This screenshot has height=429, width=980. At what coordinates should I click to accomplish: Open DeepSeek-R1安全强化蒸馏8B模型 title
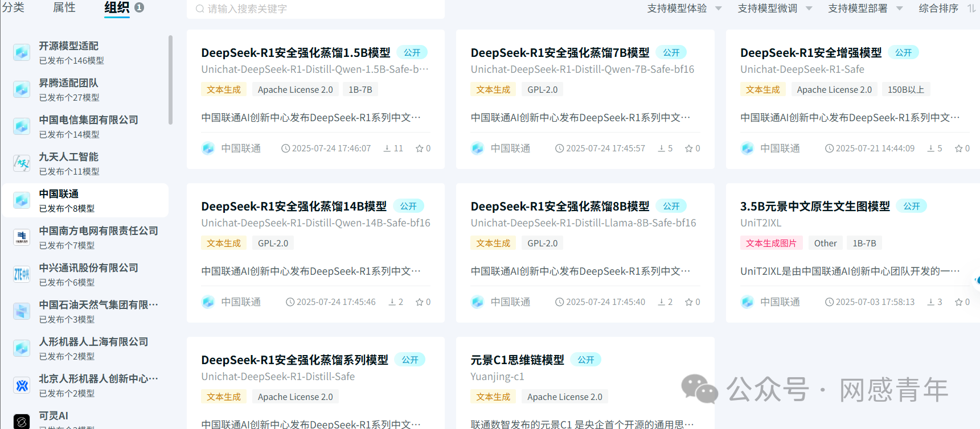coord(560,207)
